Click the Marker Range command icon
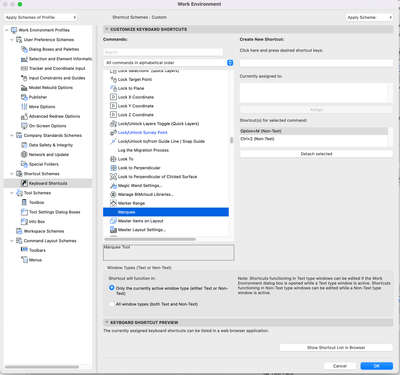Screen dimensions: 400x375 (113, 203)
